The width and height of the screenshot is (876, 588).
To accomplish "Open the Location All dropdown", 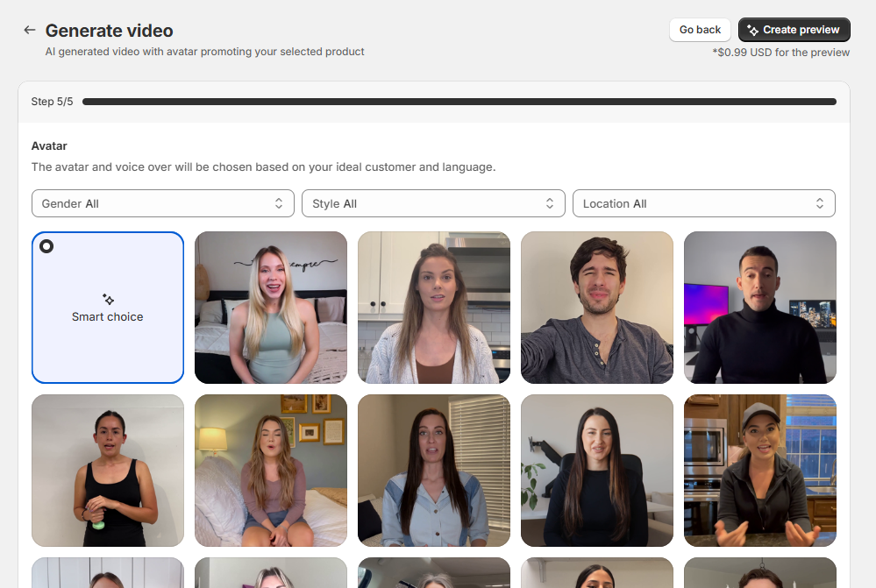I will (x=702, y=202).
